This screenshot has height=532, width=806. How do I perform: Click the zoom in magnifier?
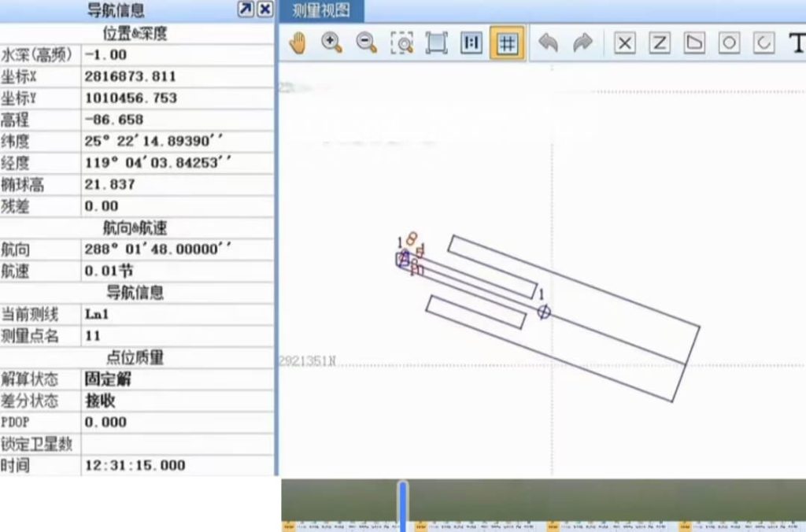tap(332, 43)
